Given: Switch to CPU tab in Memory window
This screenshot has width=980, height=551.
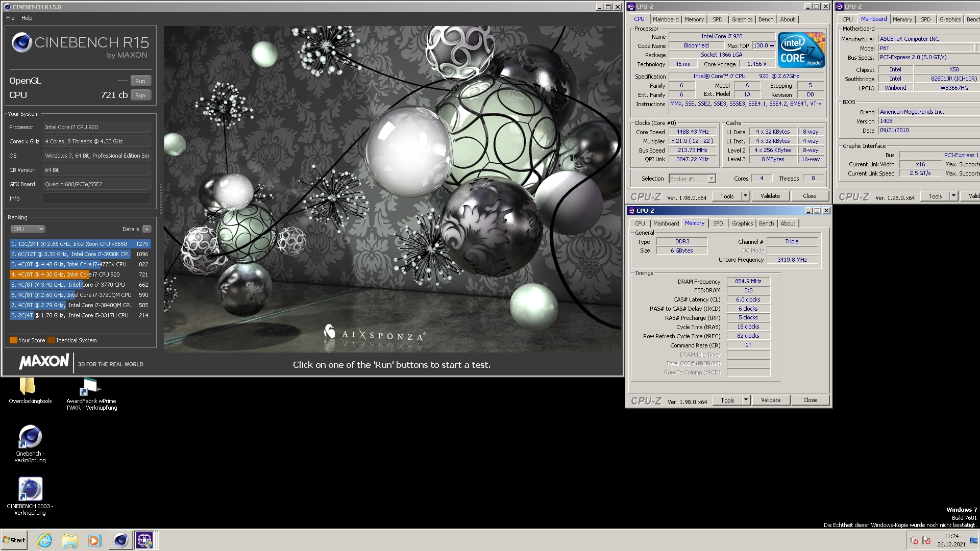Looking at the screenshot, I should click(x=640, y=223).
